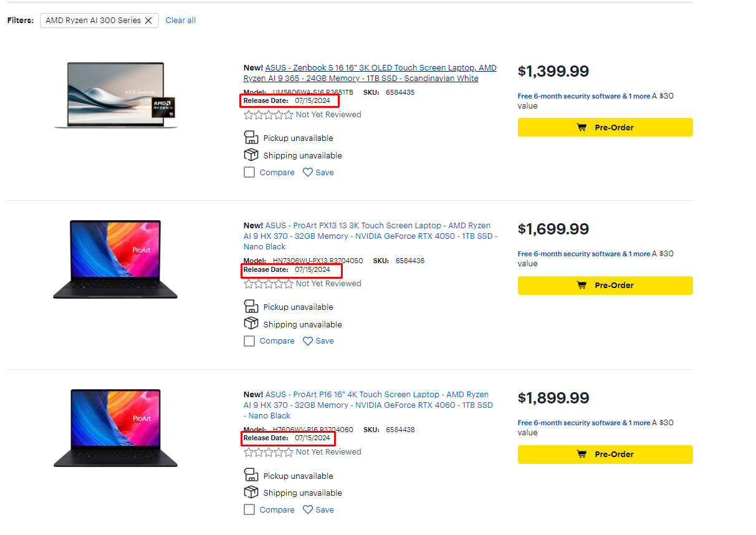Check Compare box for Zenbook S 16
This screenshot has height=535, width=756.
tap(249, 173)
